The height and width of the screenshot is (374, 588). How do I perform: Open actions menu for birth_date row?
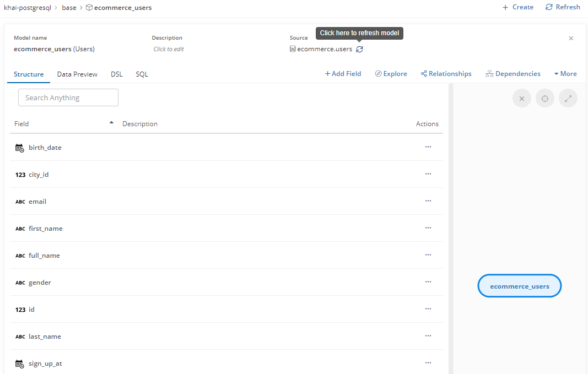click(428, 147)
